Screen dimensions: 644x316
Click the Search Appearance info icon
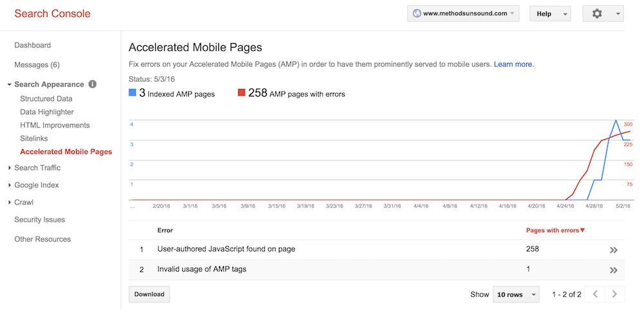[x=93, y=84]
